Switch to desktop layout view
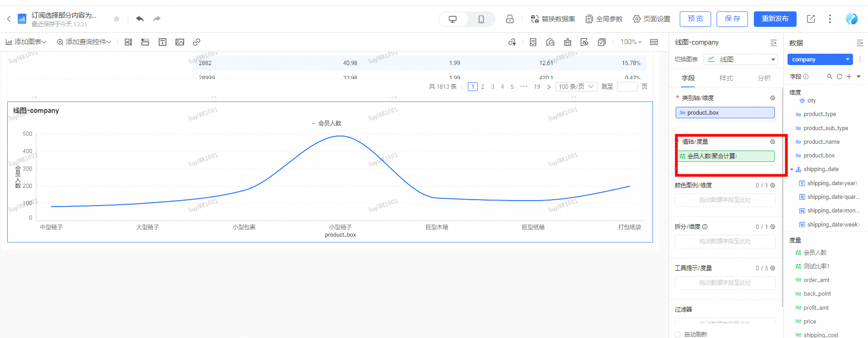This screenshot has height=338, width=868. click(x=453, y=19)
